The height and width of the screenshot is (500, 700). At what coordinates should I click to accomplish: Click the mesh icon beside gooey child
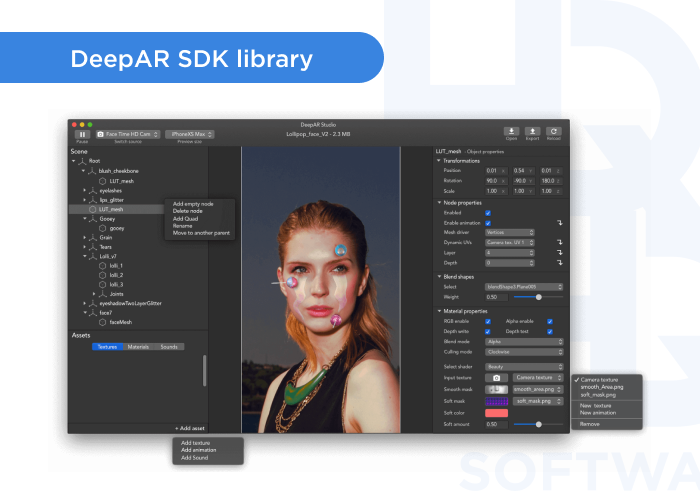click(102, 228)
